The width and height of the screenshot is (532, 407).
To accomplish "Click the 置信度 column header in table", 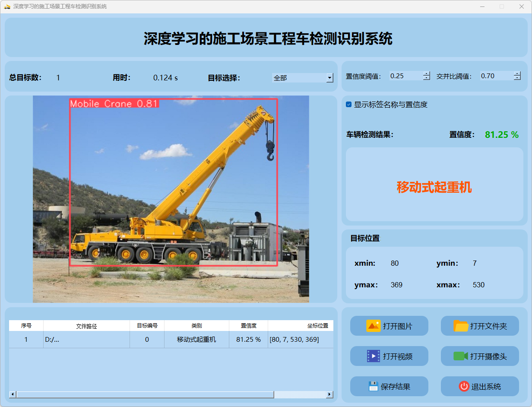I will pos(248,326).
